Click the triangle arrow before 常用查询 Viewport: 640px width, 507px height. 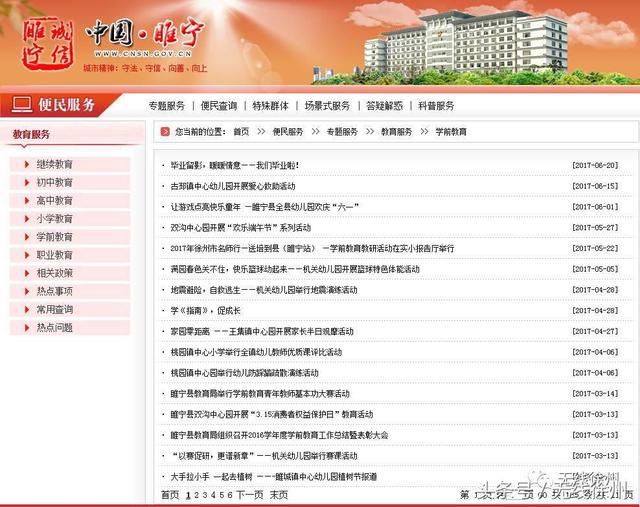tap(27, 309)
